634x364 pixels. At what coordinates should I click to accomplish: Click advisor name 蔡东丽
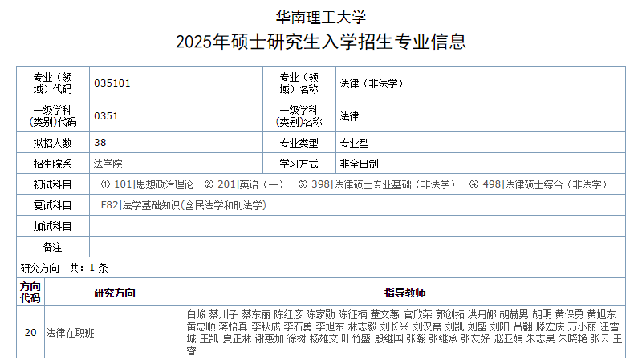(x=256, y=314)
